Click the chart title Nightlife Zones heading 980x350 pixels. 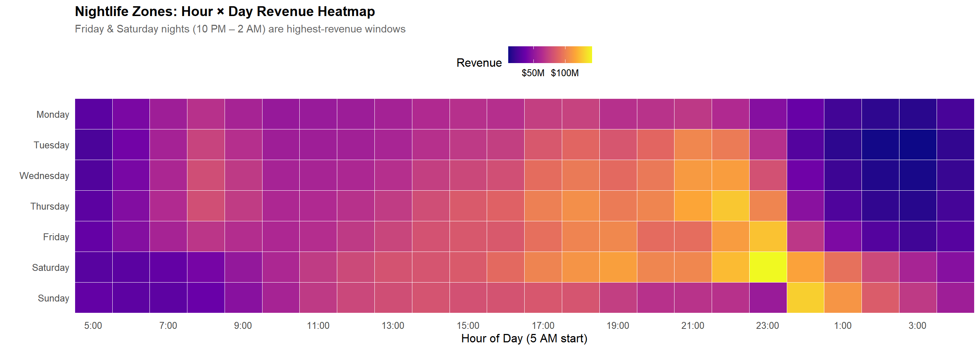[225, 11]
